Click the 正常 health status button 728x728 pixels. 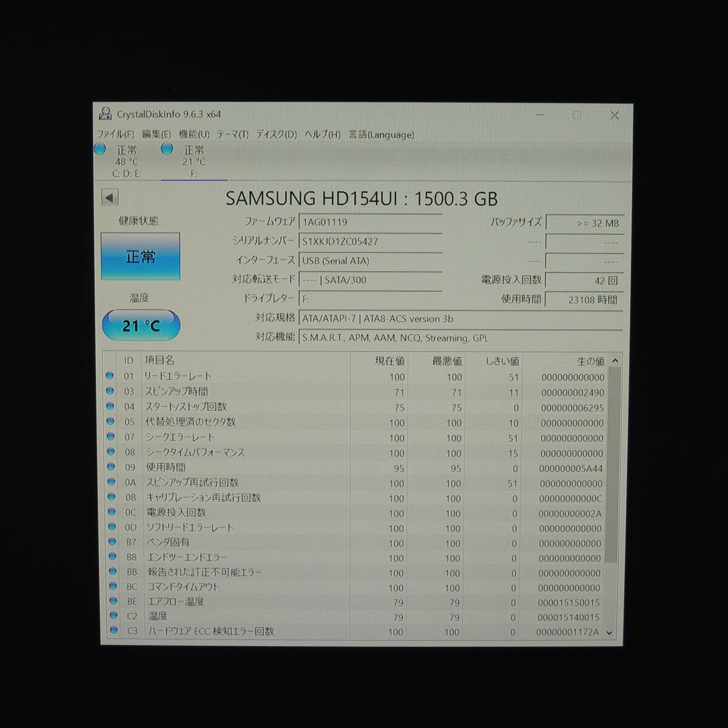[x=140, y=257]
